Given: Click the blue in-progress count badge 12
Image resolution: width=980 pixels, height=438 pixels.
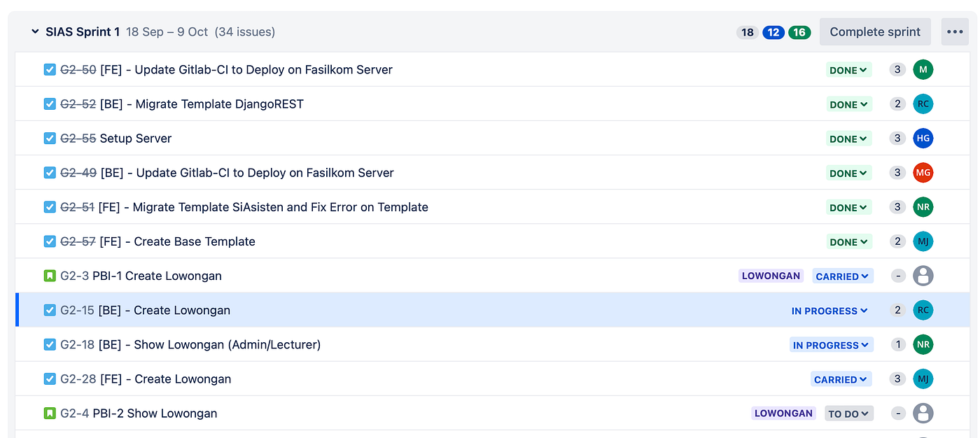Looking at the screenshot, I should 773,32.
